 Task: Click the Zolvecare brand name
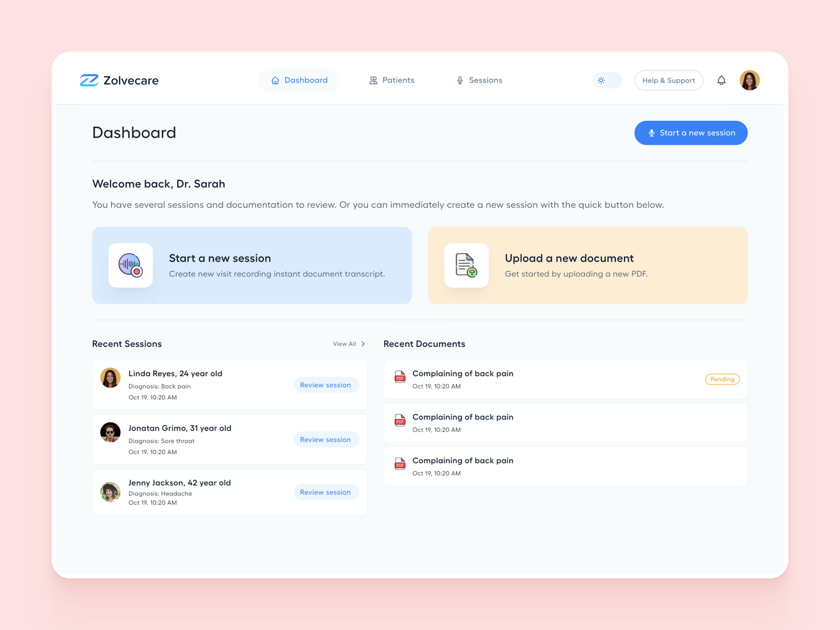[131, 80]
